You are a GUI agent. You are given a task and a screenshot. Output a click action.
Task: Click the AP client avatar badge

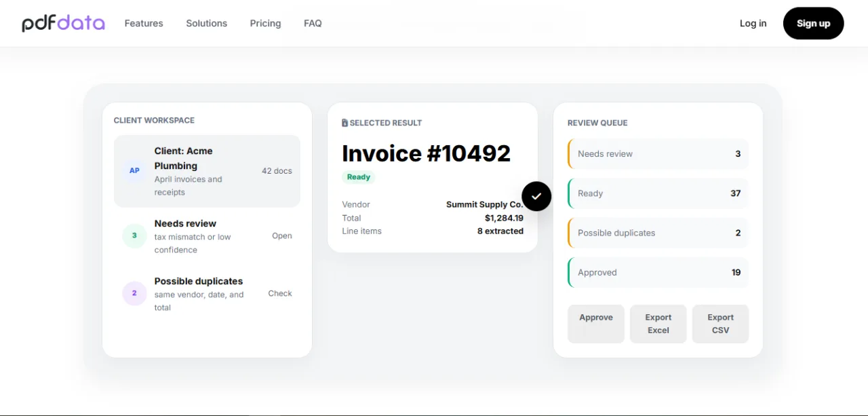134,171
